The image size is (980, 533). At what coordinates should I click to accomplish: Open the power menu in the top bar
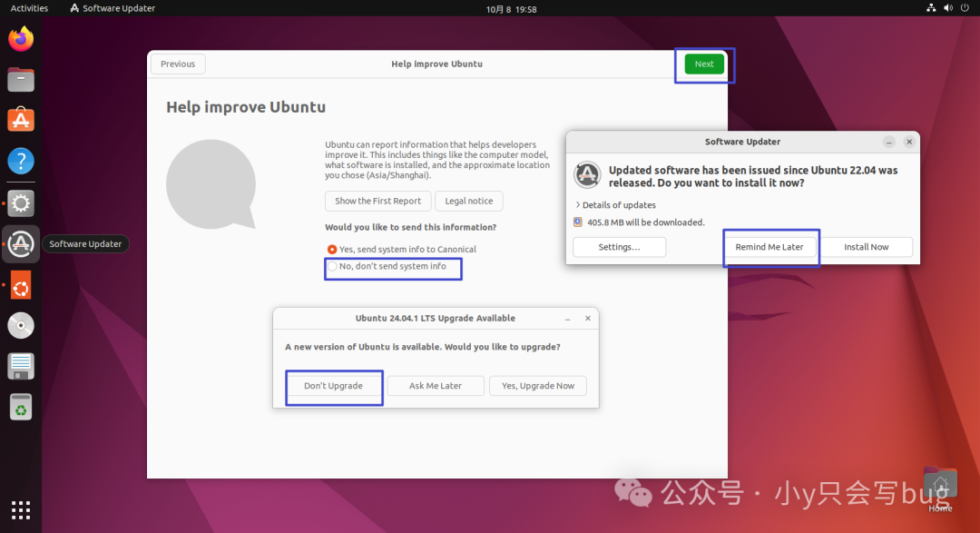tap(964, 7)
